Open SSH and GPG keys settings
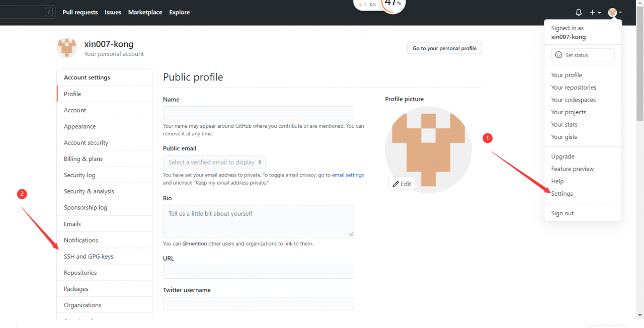644x328 pixels. [x=104, y=256]
